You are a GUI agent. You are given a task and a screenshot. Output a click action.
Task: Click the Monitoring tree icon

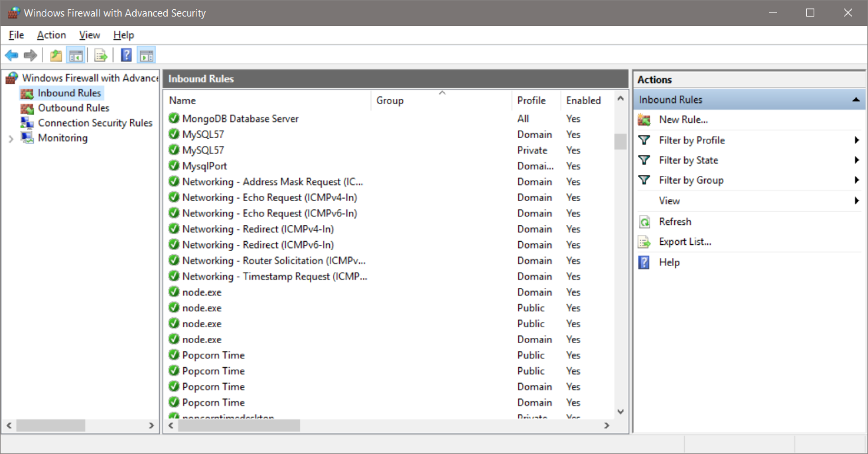27,138
